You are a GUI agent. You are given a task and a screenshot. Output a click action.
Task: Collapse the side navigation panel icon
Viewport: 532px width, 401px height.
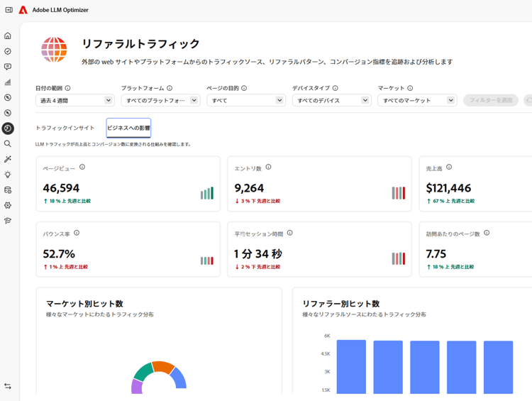pyautogui.click(x=9, y=10)
